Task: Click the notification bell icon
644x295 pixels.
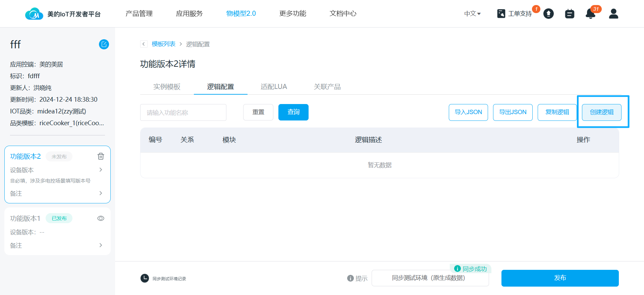Action: tap(590, 14)
